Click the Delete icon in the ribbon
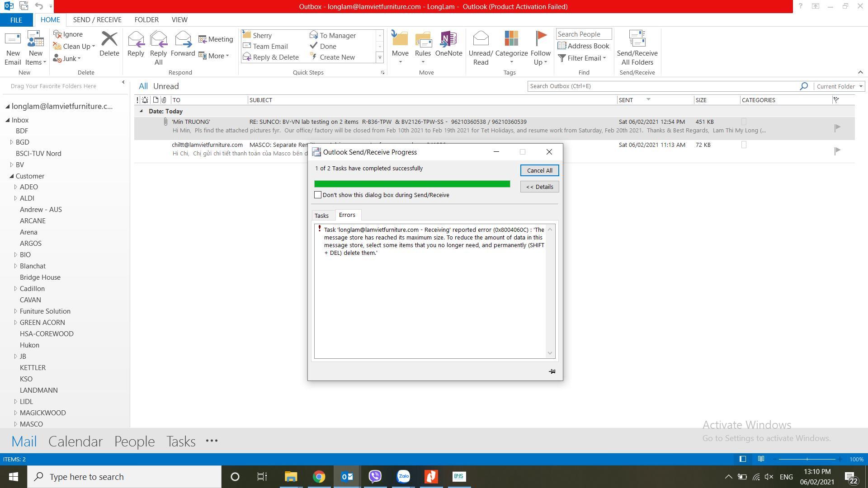Screen dimensions: 868x488 point(109,44)
